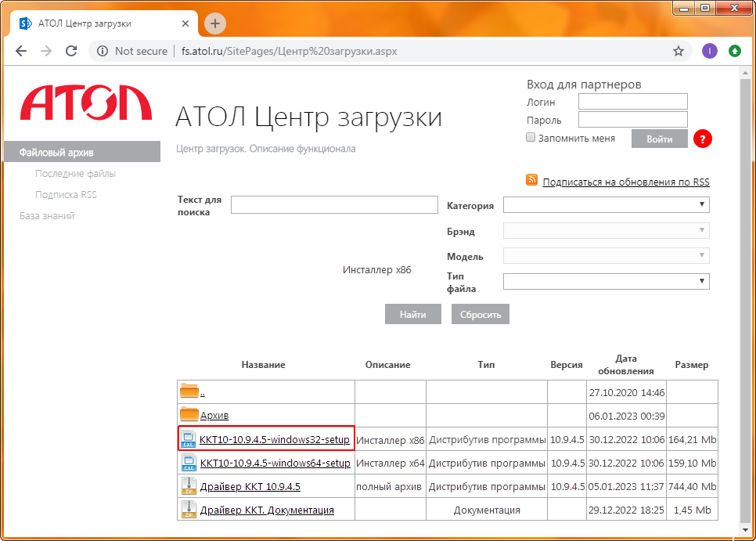The width and height of the screenshot is (756, 541).
Task: Click the browser back arrow
Action: [20, 51]
